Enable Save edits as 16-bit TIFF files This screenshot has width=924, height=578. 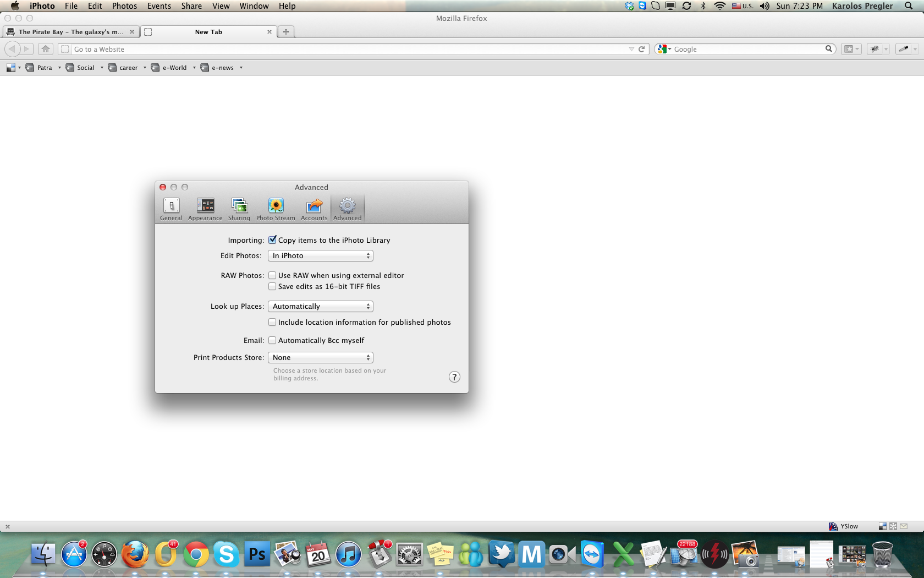(272, 286)
